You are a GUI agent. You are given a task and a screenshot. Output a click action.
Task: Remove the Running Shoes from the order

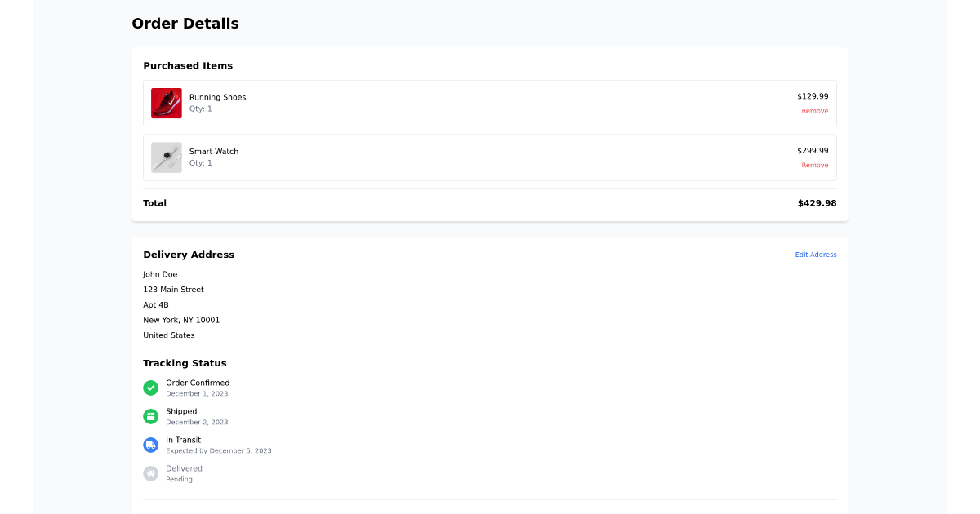(815, 111)
